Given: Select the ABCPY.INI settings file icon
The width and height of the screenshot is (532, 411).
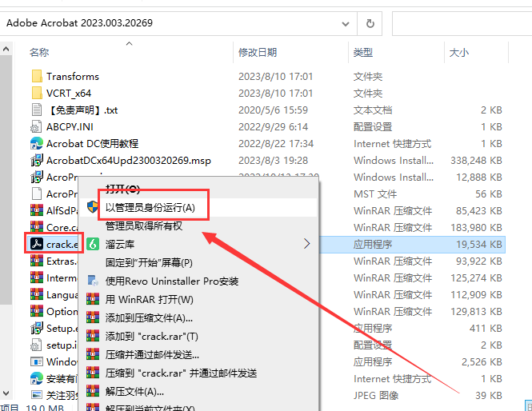Looking at the screenshot, I should click(37, 127).
